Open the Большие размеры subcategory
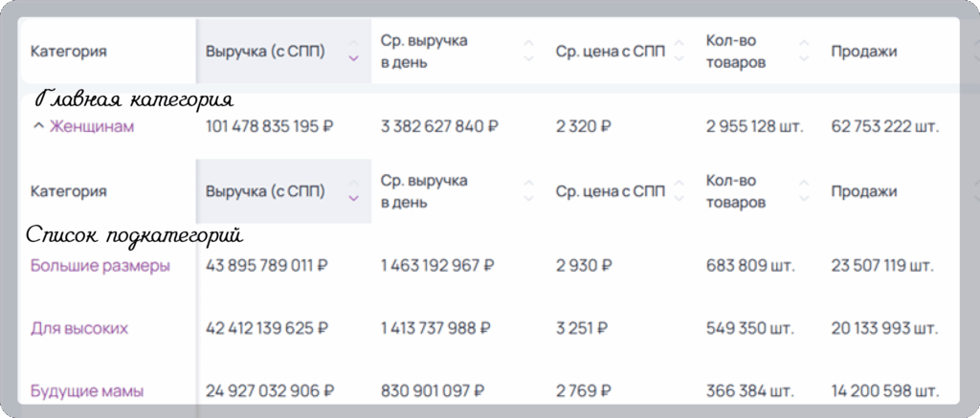The width and height of the screenshot is (980, 418). (100, 266)
